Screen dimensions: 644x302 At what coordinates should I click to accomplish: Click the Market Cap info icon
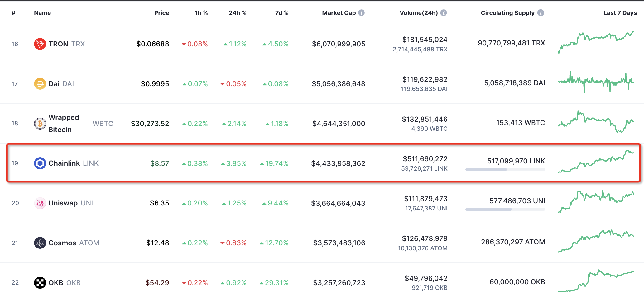[x=362, y=13]
